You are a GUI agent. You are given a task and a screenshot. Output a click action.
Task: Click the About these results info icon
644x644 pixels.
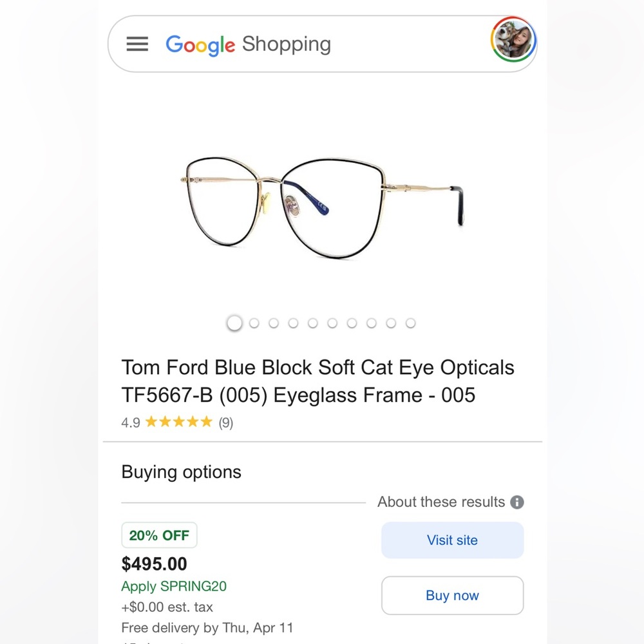point(517,502)
